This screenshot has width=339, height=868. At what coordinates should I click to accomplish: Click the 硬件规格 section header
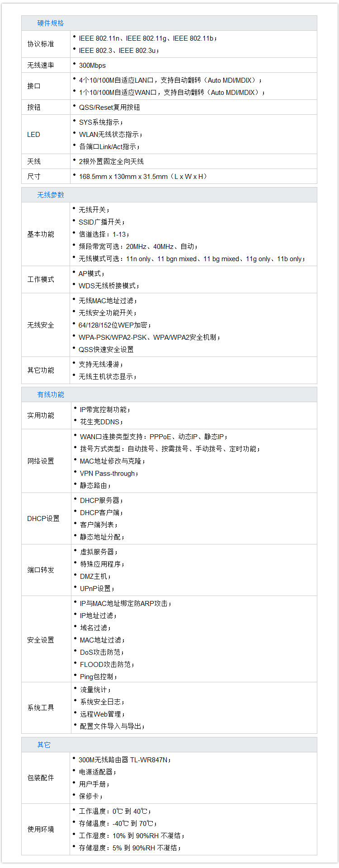(50, 23)
